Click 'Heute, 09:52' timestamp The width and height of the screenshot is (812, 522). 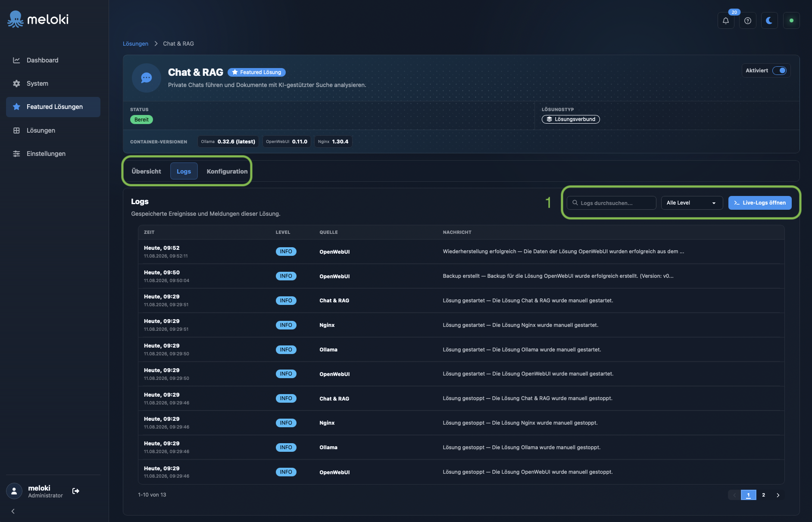[162, 248]
